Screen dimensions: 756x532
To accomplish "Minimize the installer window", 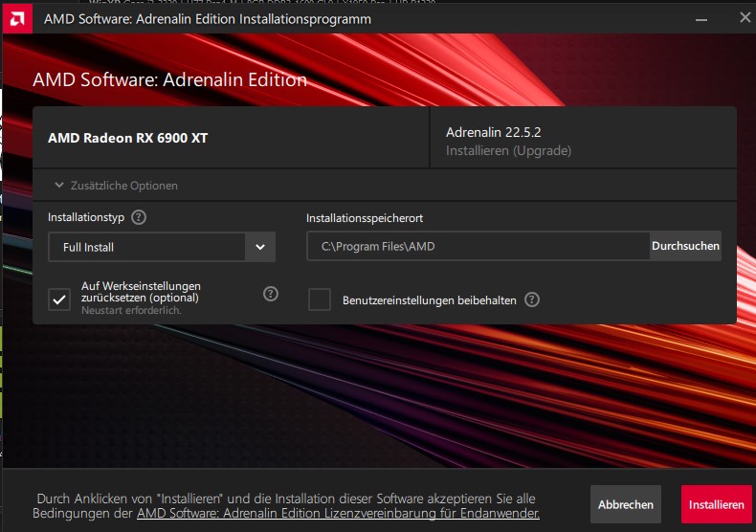I will pyautogui.click(x=701, y=19).
